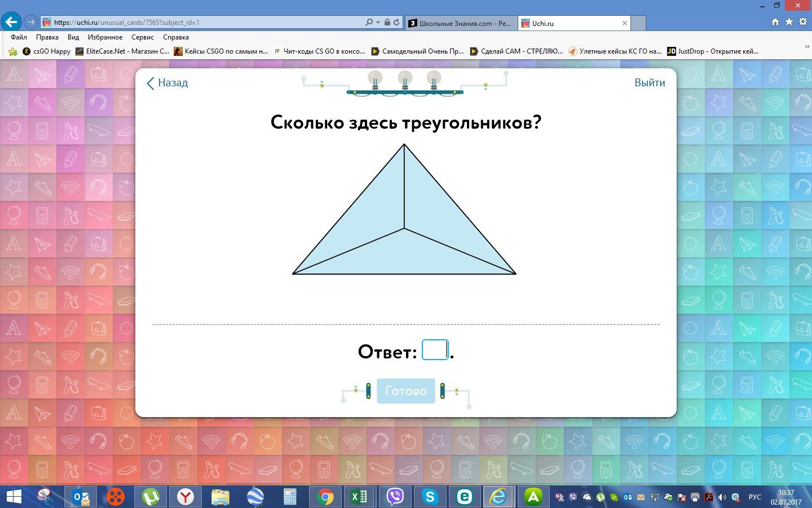Screen dimensions: 812x508
Task: Open the Кейсы CSGO bookmark
Action: 222,51
